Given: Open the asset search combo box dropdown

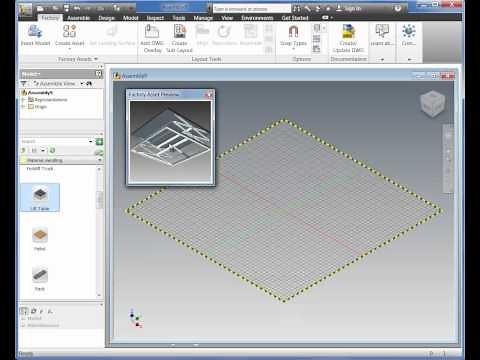Looking at the screenshot, I should point(91,142).
